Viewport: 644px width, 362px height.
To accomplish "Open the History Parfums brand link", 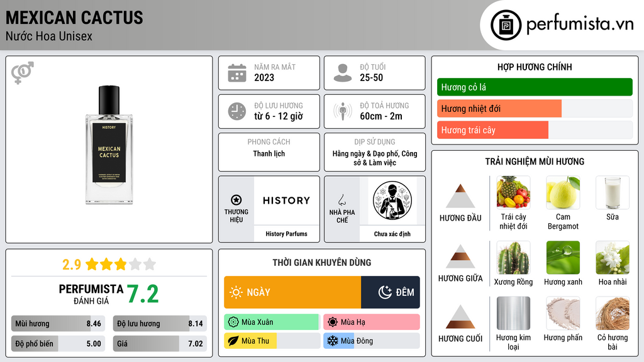I will coord(286,234).
